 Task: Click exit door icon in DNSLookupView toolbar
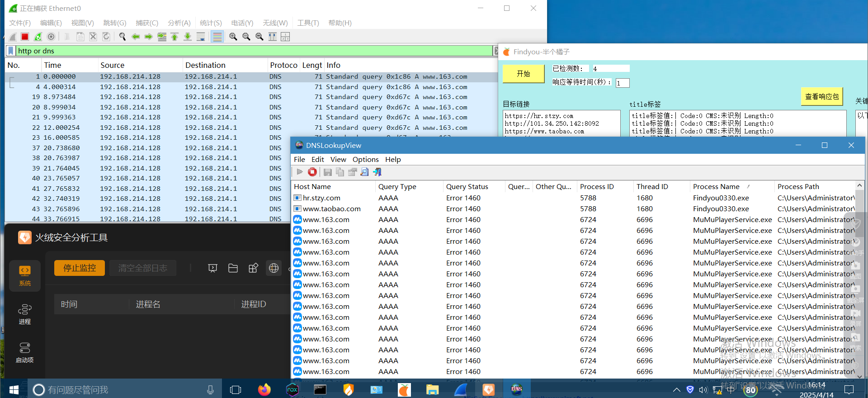pos(377,172)
